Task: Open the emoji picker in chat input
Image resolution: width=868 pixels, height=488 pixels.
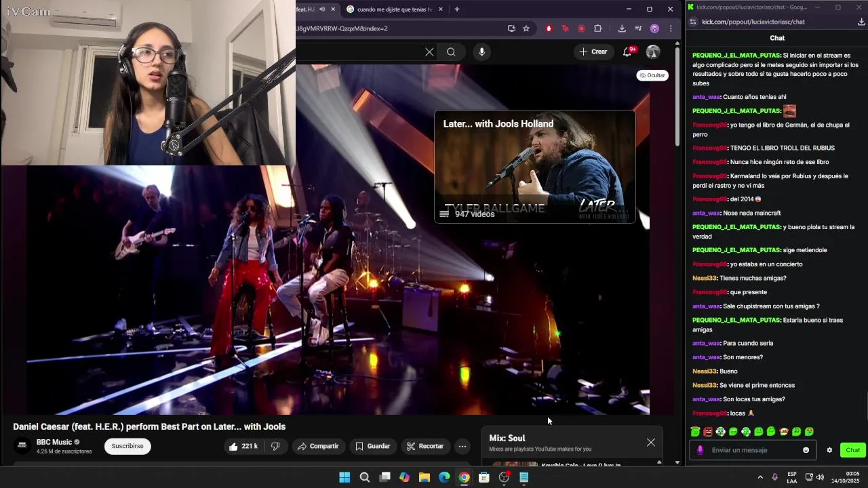Action: point(806,450)
